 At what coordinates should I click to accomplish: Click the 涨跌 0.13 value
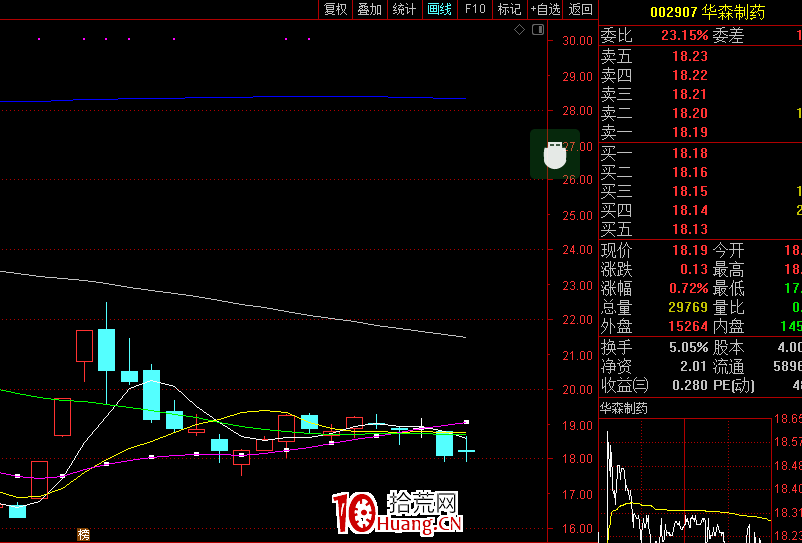694,269
